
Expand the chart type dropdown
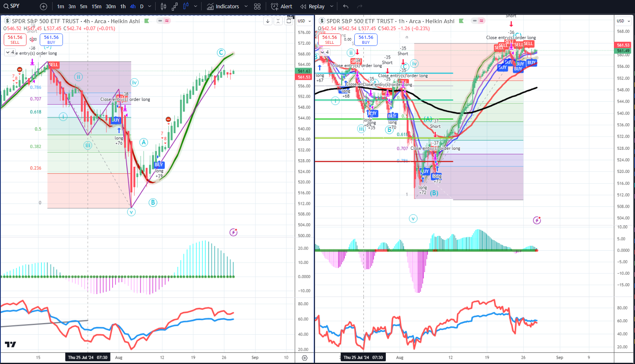(195, 7)
